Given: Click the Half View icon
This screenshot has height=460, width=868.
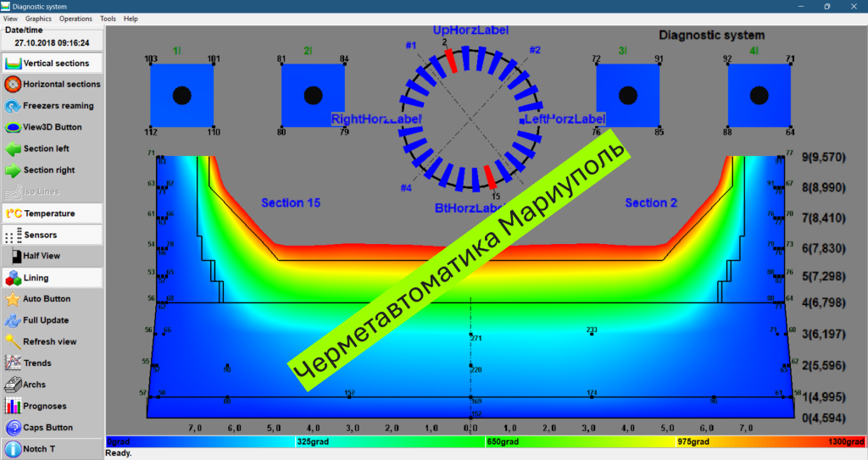Looking at the screenshot, I should point(15,256).
